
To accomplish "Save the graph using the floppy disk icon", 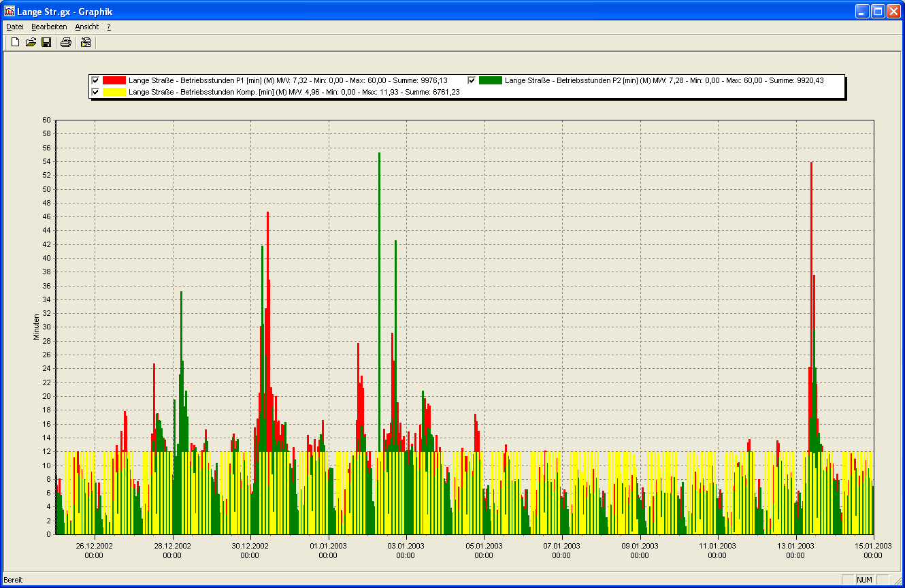I will (46, 43).
